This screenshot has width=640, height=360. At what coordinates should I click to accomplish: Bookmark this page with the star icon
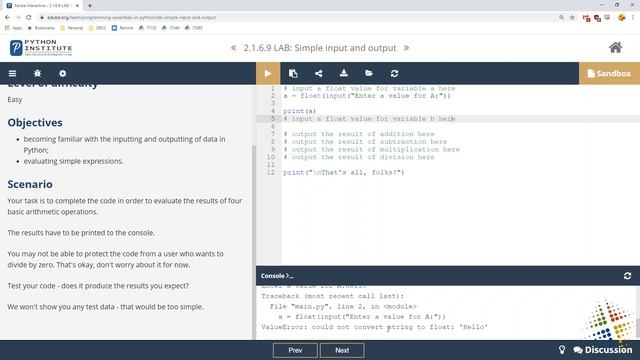[572, 18]
